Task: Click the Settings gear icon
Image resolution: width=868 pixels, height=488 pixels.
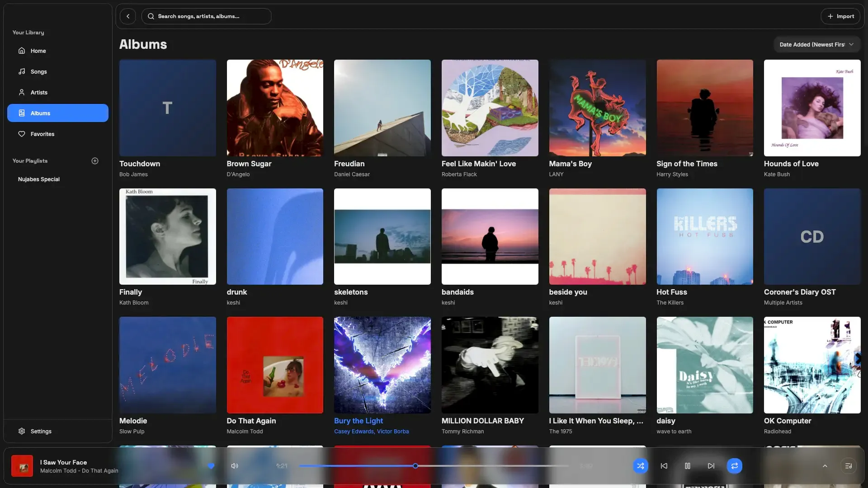Action: pyautogui.click(x=22, y=431)
